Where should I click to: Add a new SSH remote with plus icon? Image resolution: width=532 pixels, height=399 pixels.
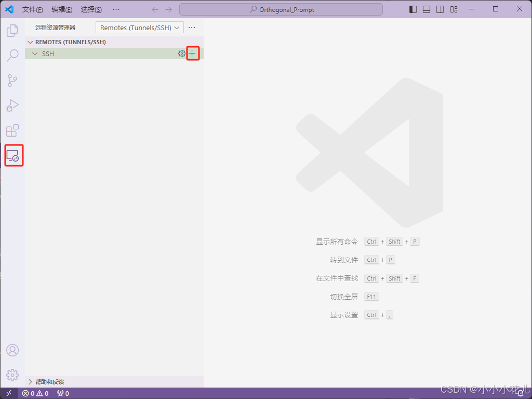pos(192,54)
